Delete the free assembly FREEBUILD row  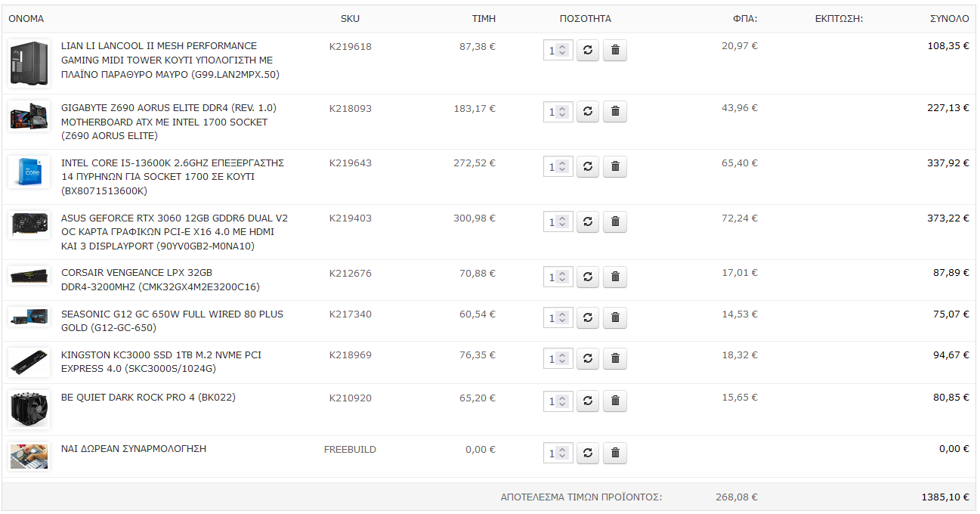click(615, 454)
